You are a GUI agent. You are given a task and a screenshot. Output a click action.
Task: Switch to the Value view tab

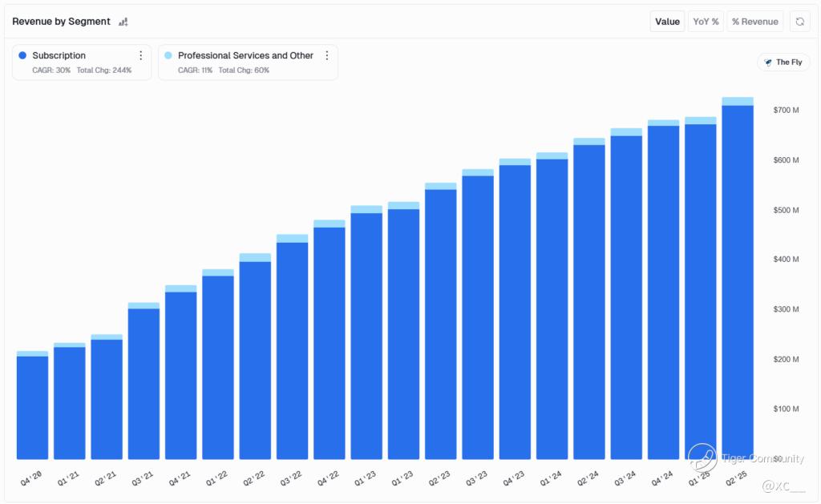click(667, 22)
